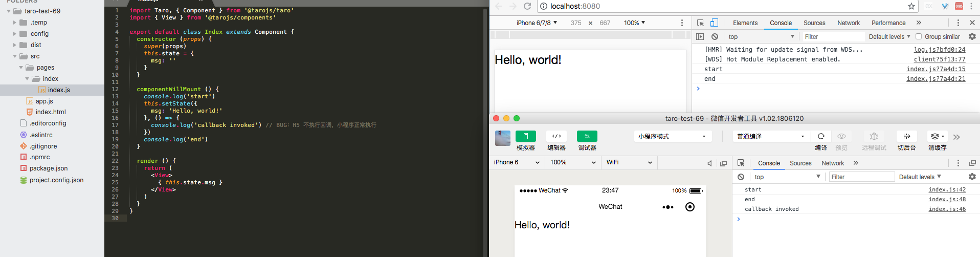Open the 清缓存 clear cache menu
This screenshot has height=257, width=980.
pos(938,136)
